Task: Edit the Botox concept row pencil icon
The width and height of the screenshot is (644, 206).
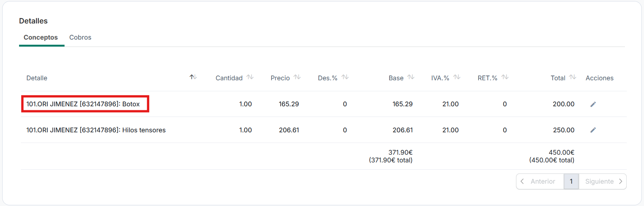Action: pos(593,104)
